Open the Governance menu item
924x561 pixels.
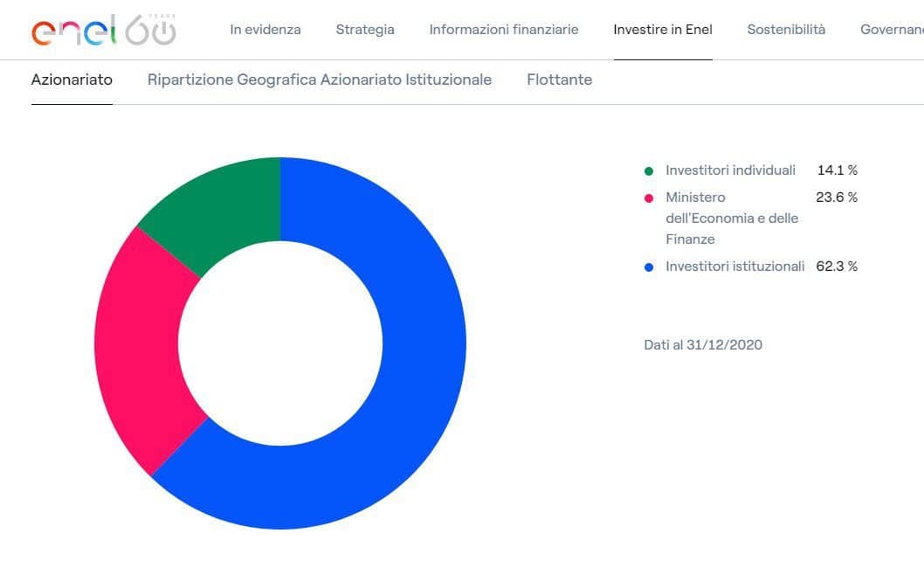click(891, 30)
